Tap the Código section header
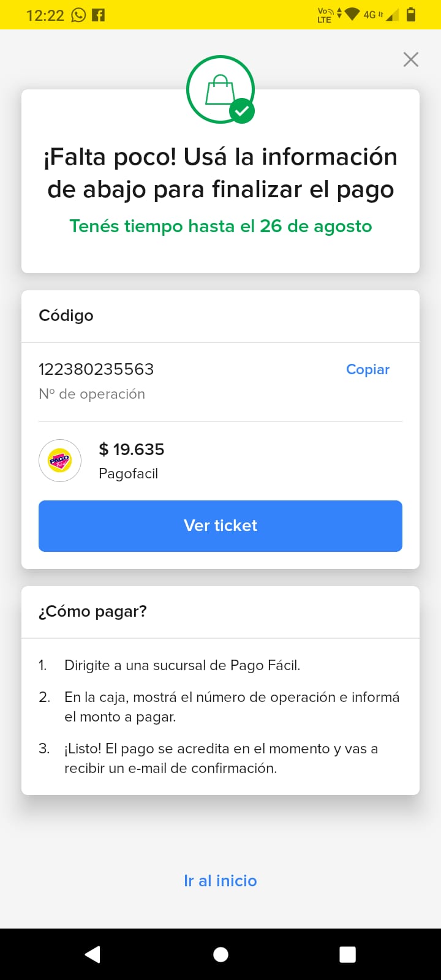 (x=66, y=315)
